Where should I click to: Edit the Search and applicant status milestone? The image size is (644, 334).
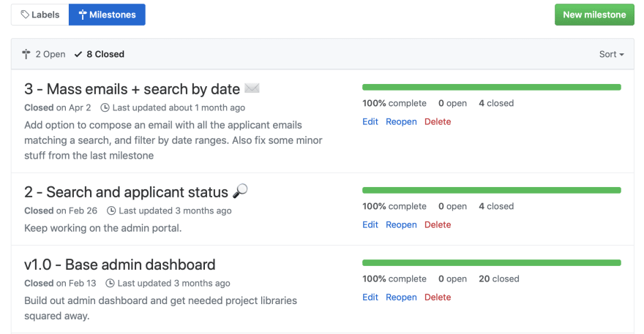pyautogui.click(x=370, y=224)
